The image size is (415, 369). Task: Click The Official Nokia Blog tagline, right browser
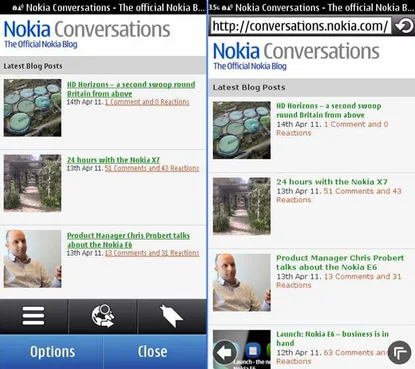[250, 66]
